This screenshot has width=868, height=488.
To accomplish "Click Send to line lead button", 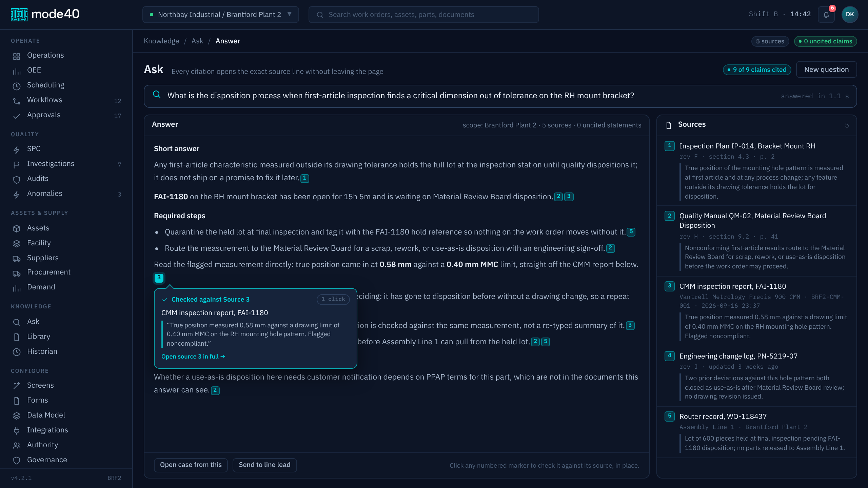I will 264,465.
